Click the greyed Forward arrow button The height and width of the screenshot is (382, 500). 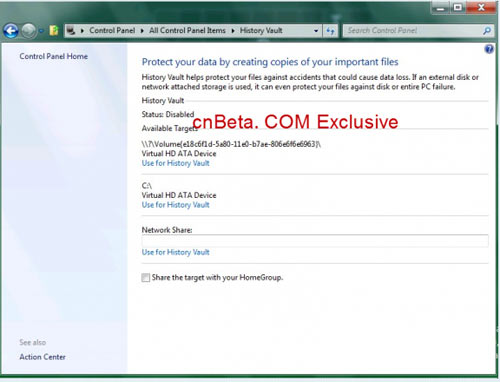click(29, 31)
